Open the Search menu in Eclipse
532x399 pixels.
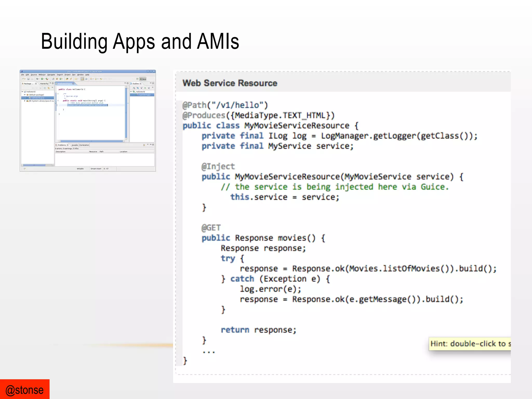(60, 75)
